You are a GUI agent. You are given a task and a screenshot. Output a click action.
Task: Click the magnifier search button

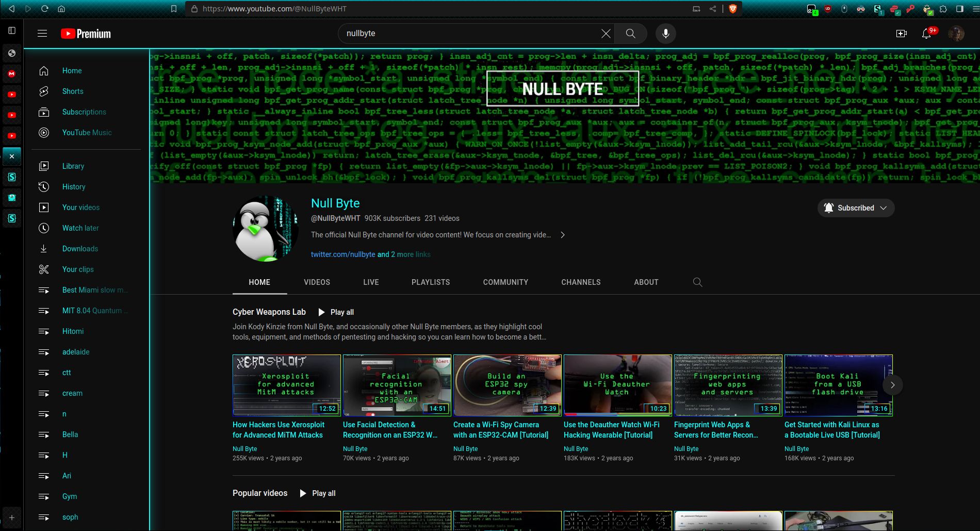630,34
